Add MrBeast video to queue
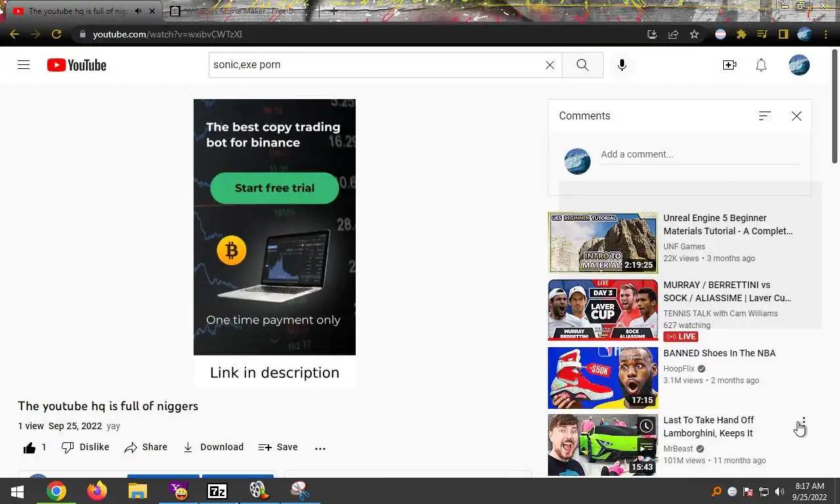Screen dimensions: 840x504 coord(646,448)
